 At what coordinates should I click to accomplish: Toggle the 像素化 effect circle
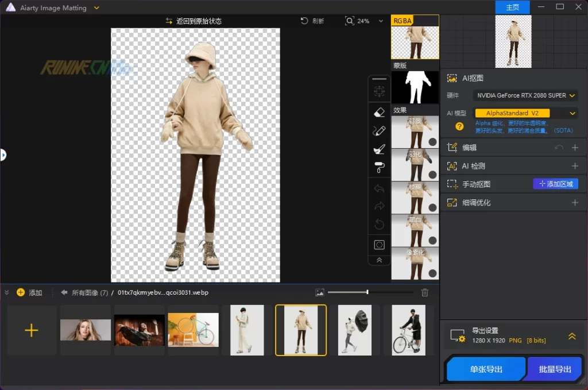point(432,273)
